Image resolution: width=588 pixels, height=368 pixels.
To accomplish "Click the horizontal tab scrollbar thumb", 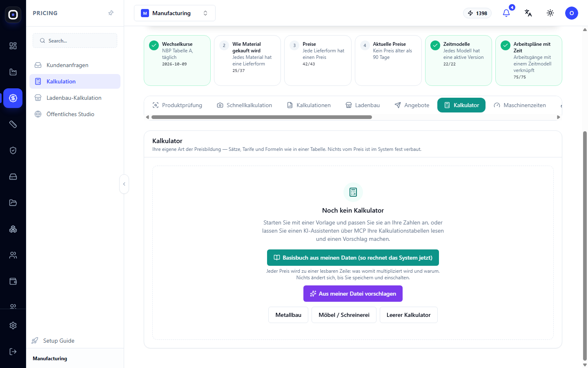I will point(262,117).
